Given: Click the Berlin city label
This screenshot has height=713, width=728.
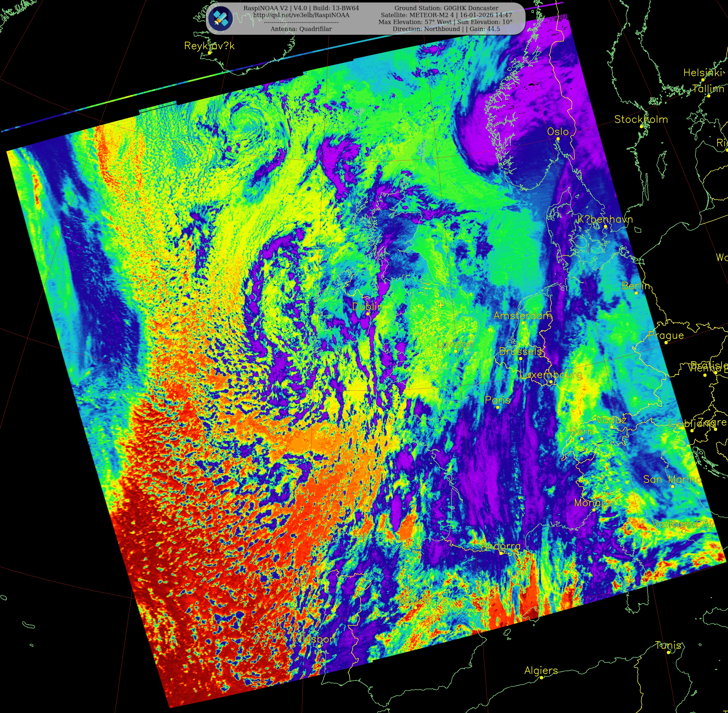Looking at the screenshot, I should click(x=636, y=286).
